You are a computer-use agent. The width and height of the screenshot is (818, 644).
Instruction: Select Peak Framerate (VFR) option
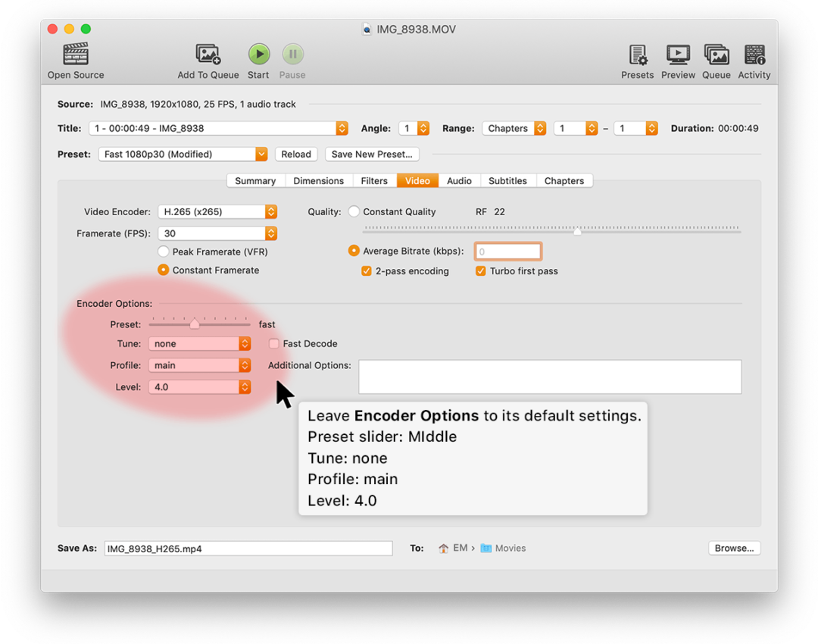tap(163, 252)
